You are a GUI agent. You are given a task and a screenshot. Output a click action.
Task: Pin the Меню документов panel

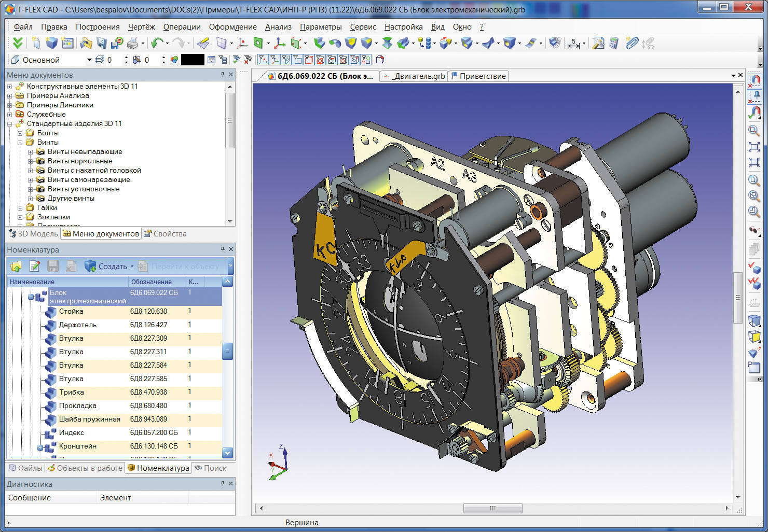coord(223,75)
